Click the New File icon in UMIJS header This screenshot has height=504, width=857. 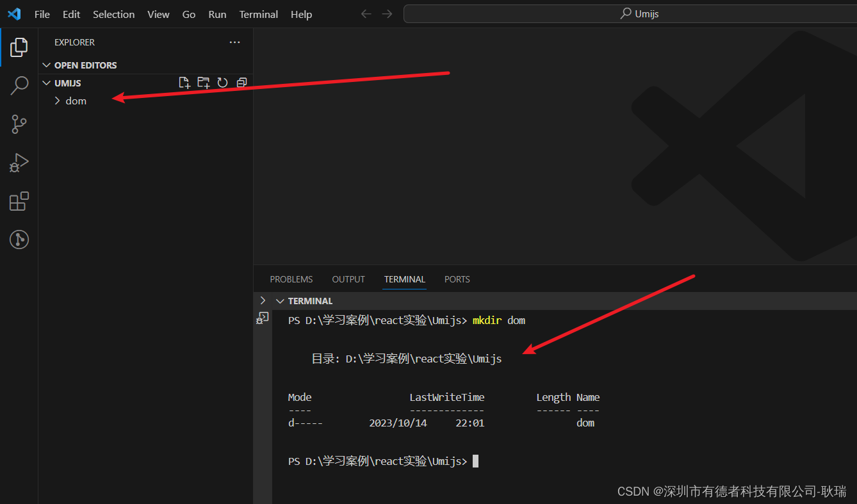184,83
